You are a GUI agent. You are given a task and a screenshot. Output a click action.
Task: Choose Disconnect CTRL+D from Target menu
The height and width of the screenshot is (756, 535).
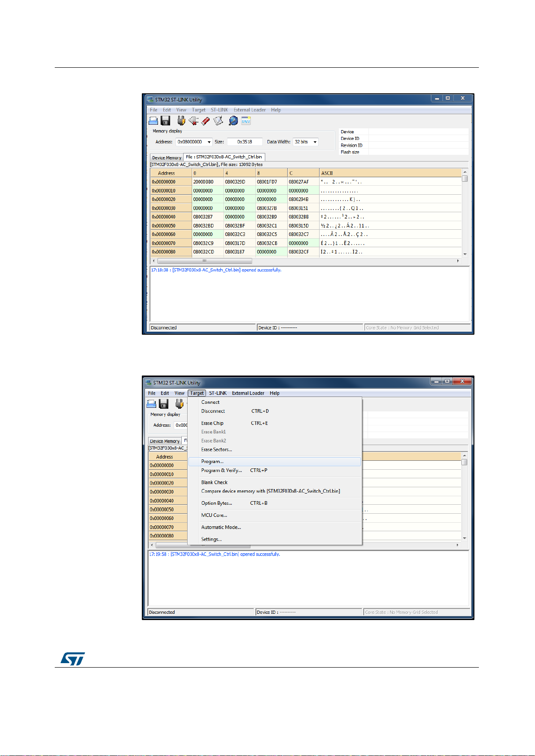[275, 411]
